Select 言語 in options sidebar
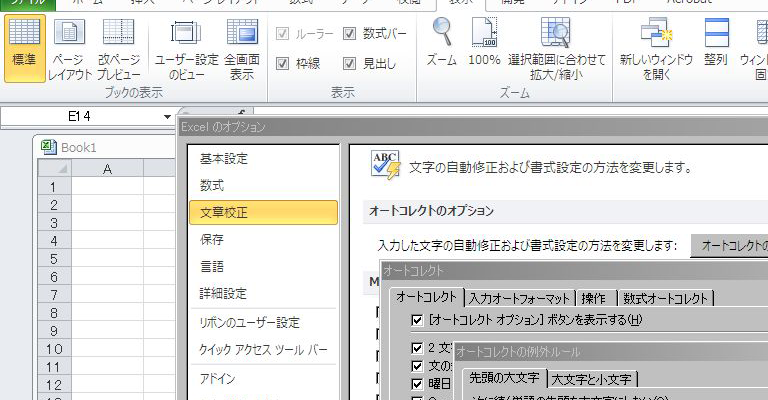This screenshot has width=768, height=400. point(264,266)
